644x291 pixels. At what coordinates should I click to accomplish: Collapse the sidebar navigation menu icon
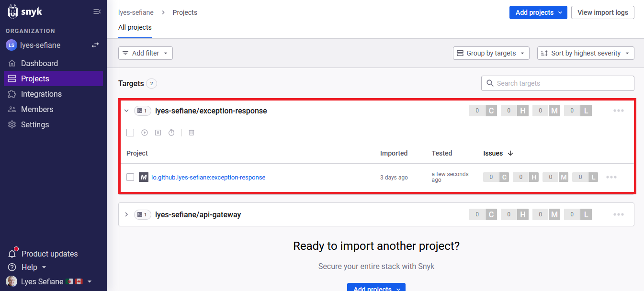point(97,11)
